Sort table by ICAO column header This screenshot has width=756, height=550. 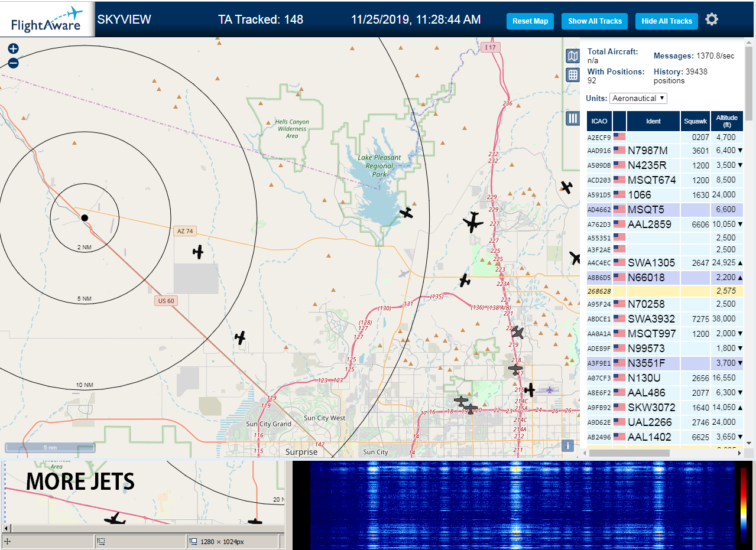(x=599, y=121)
